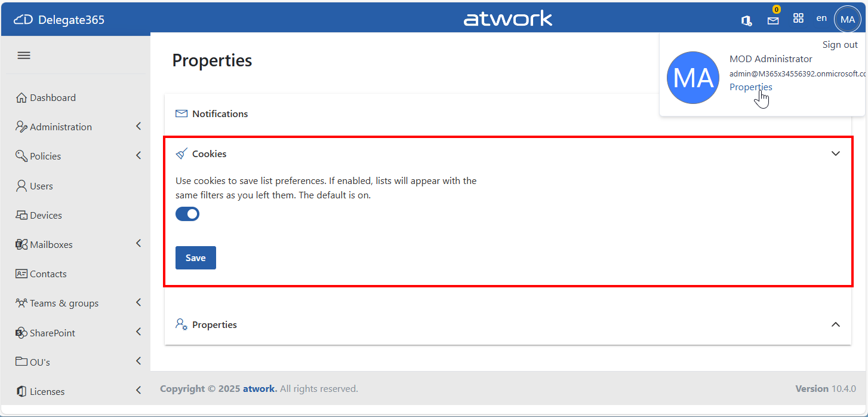The height and width of the screenshot is (417, 868).
Task: Click the Sign out link
Action: 840,44
